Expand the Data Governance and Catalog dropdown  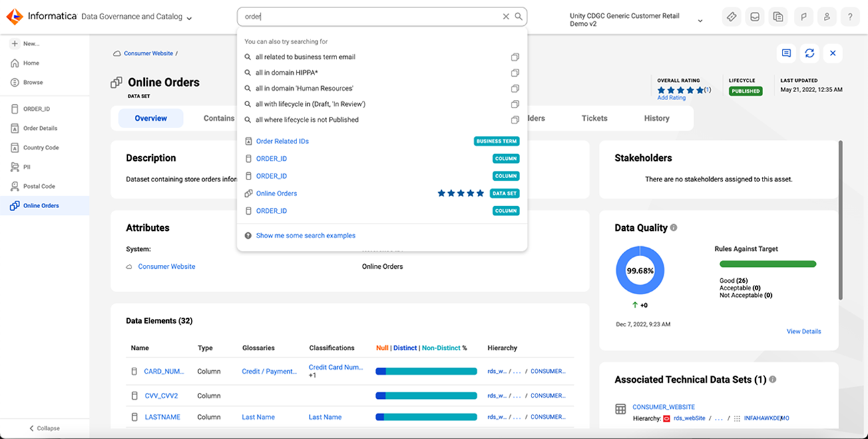(x=190, y=18)
